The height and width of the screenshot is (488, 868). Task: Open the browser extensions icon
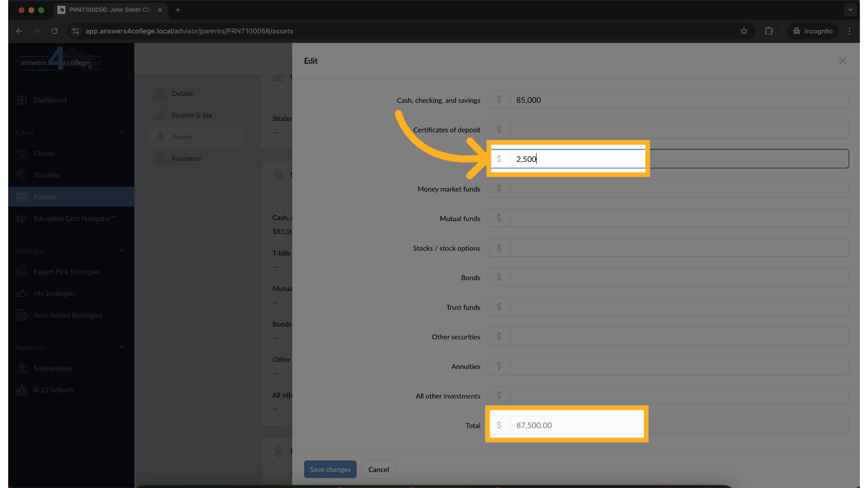[769, 31]
